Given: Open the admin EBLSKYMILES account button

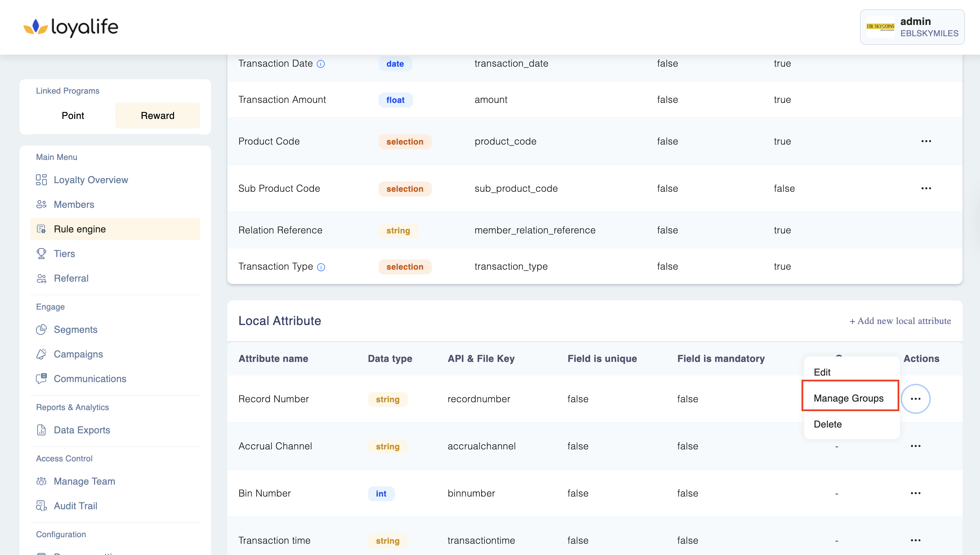Looking at the screenshot, I should point(912,27).
